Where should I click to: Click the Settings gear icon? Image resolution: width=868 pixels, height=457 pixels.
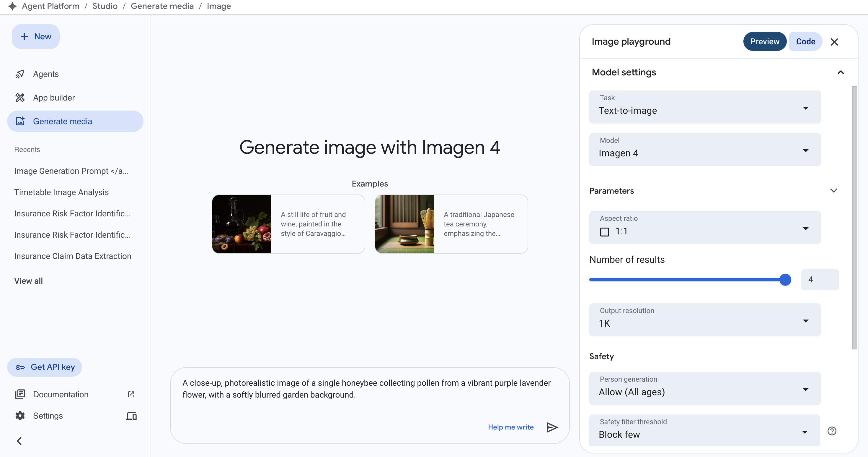(20, 416)
